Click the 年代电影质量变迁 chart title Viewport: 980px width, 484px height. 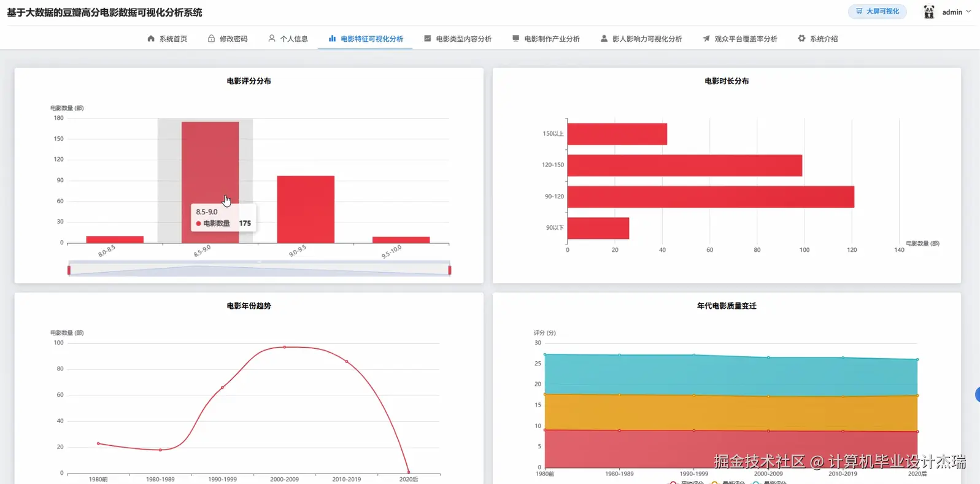727,306
